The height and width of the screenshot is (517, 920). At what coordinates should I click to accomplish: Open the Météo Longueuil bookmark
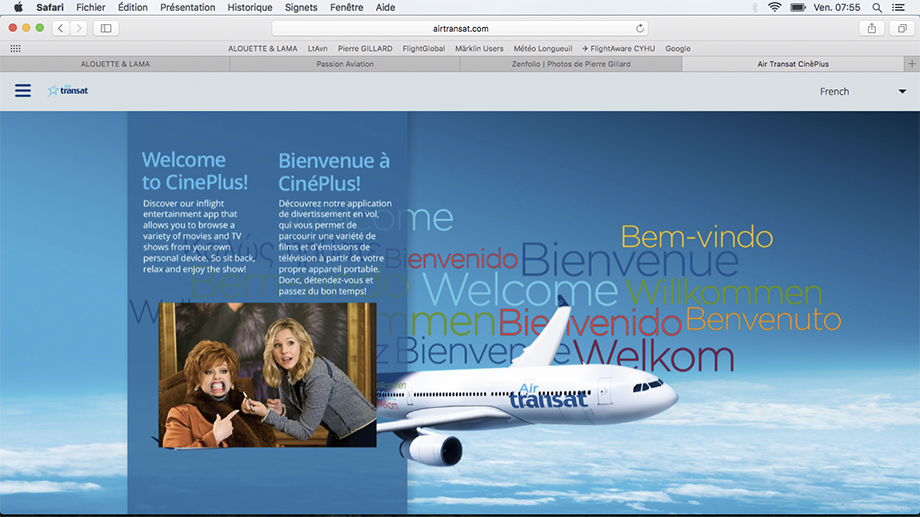tap(543, 49)
